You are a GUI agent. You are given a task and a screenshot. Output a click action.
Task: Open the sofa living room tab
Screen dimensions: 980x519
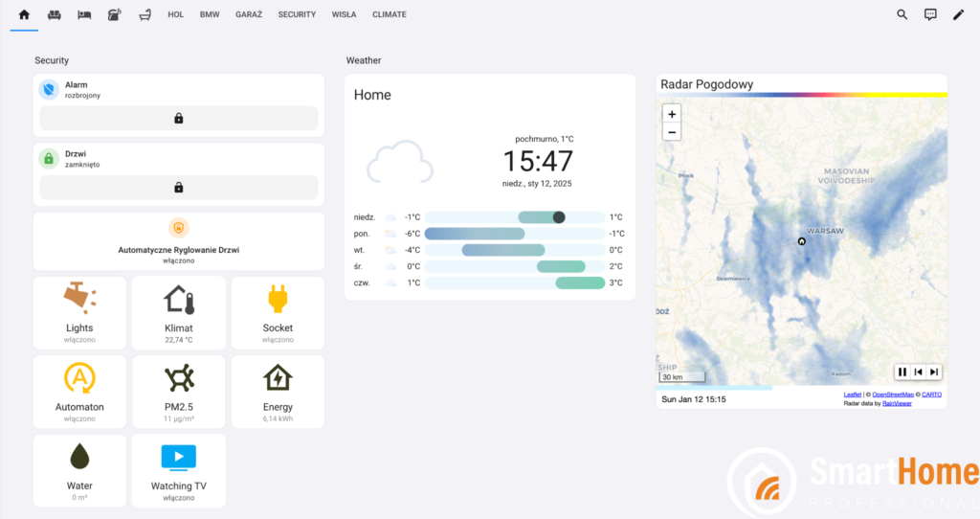(54, 14)
